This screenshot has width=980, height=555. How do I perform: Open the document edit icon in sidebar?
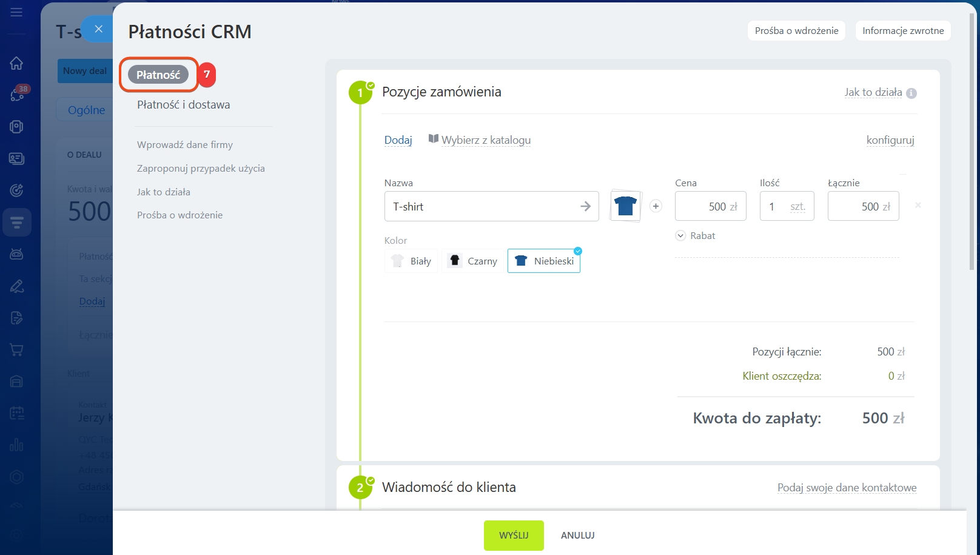(x=16, y=317)
